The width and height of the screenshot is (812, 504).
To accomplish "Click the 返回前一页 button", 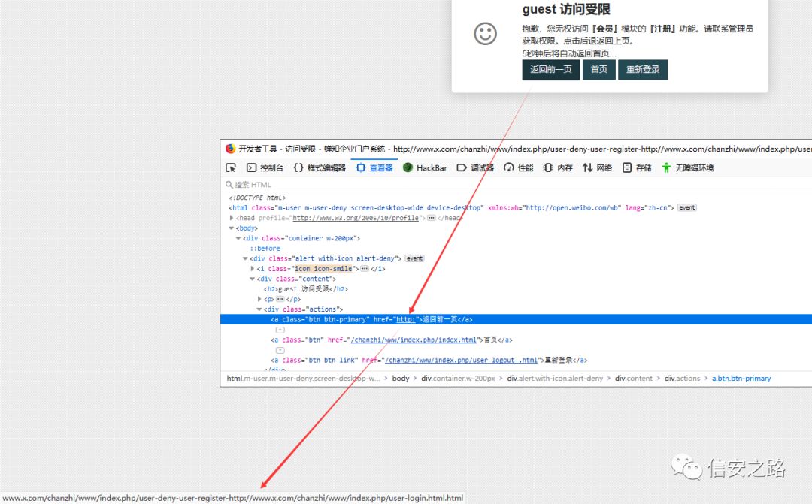I will pyautogui.click(x=550, y=69).
